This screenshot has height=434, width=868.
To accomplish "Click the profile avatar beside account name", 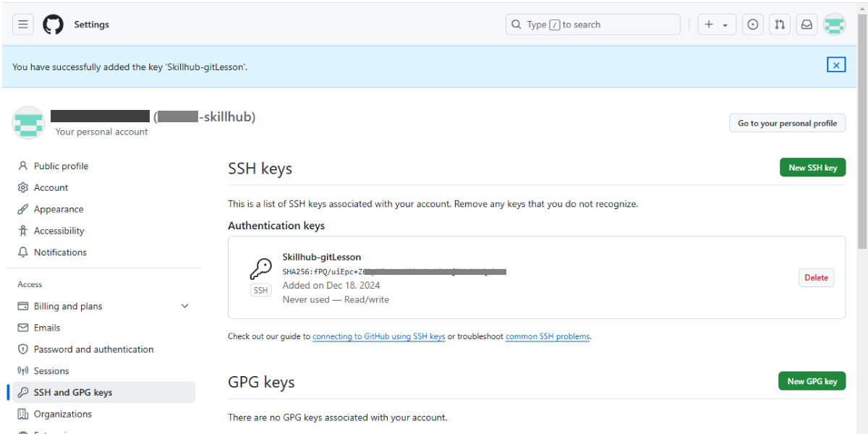I will 29,123.
